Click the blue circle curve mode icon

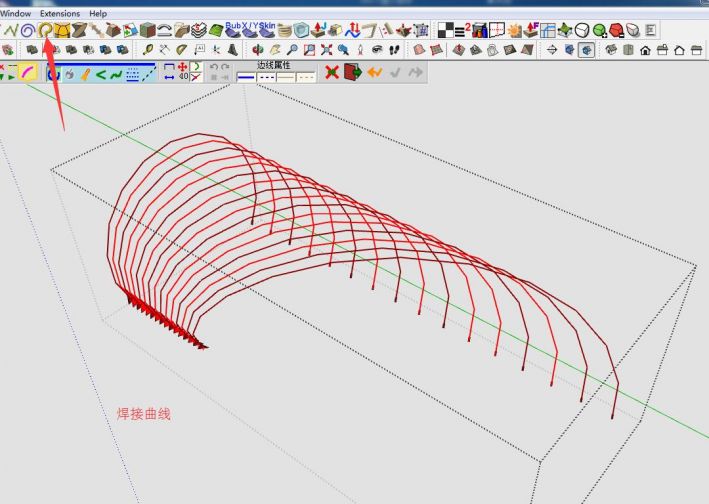pyautogui.click(x=53, y=74)
